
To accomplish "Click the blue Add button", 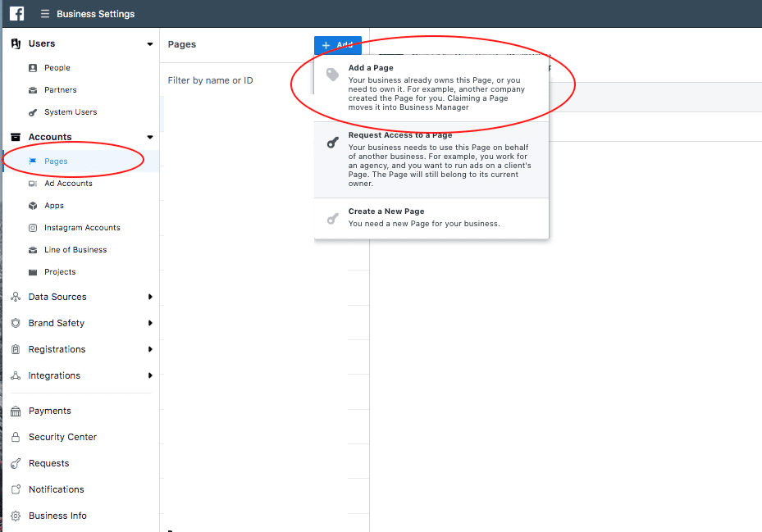I will tap(337, 45).
